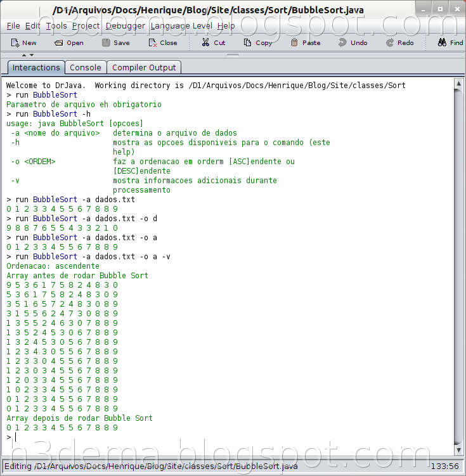Undo last edit with the Undo icon
Screen dimensions: 466x476
click(x=342, y=42)
